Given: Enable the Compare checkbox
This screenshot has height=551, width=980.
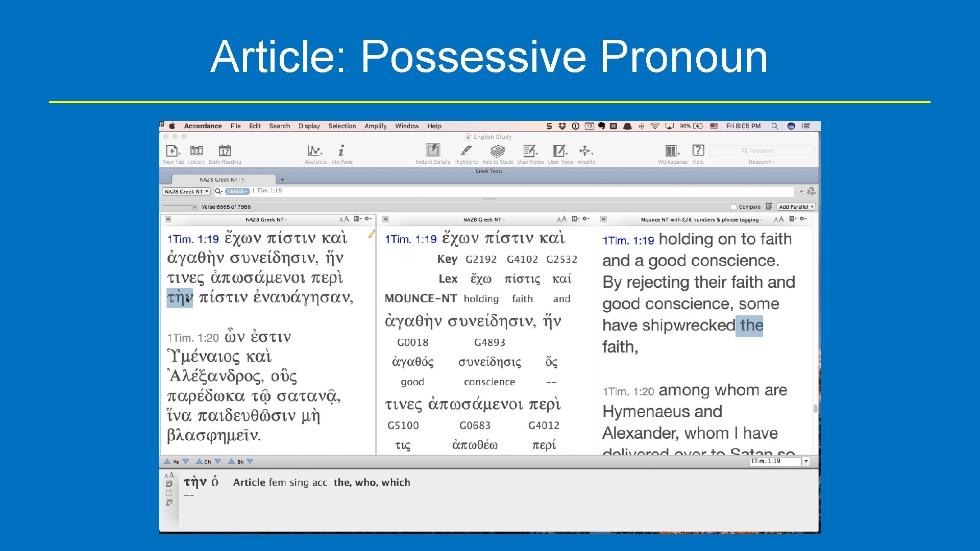Looking at the screenshot, I should tap(733, 207).
